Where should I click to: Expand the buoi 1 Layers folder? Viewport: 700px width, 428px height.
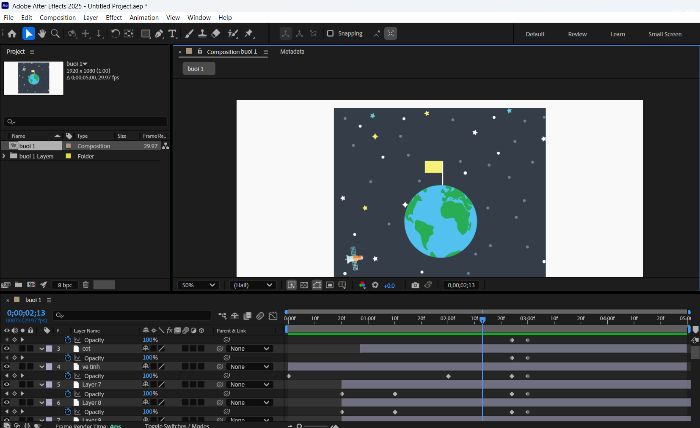tap(4, 156)
